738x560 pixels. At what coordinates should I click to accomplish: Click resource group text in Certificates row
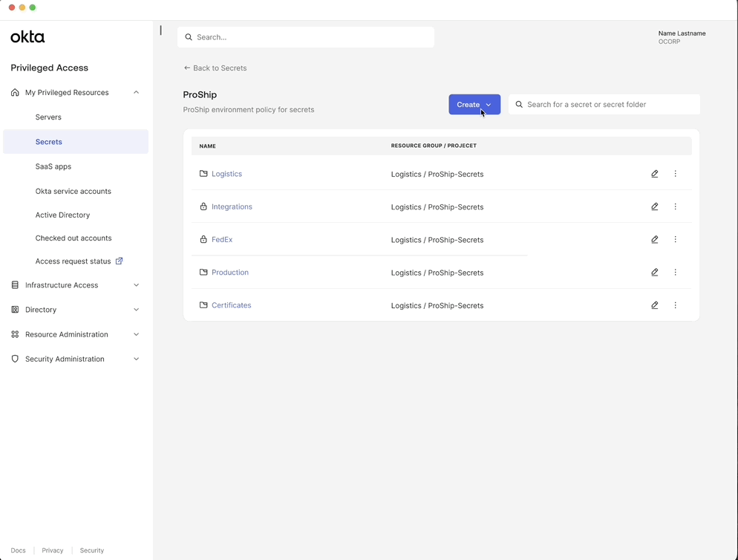pyautogui.click(x=437, y=306)
